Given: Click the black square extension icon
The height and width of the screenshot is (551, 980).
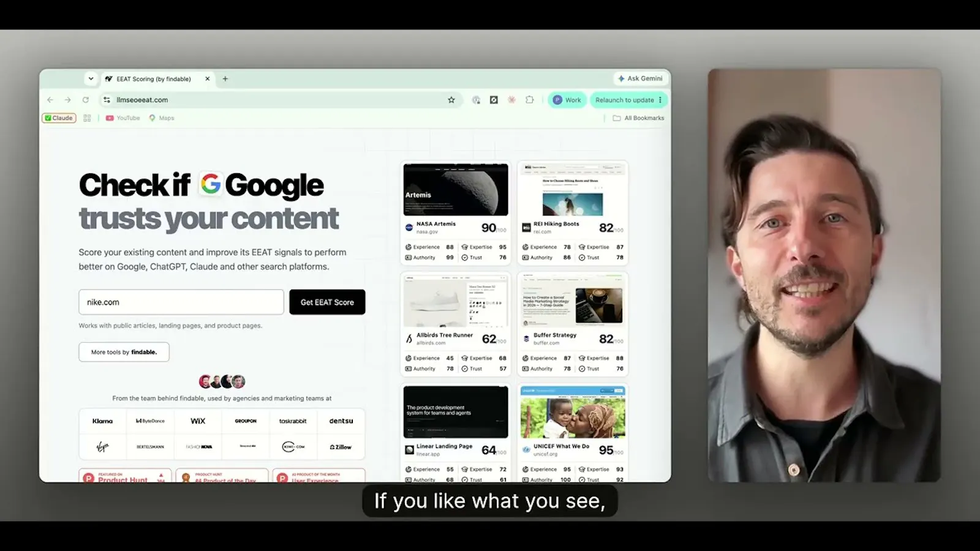Looking at the screenshot, I should pos(494,100).
